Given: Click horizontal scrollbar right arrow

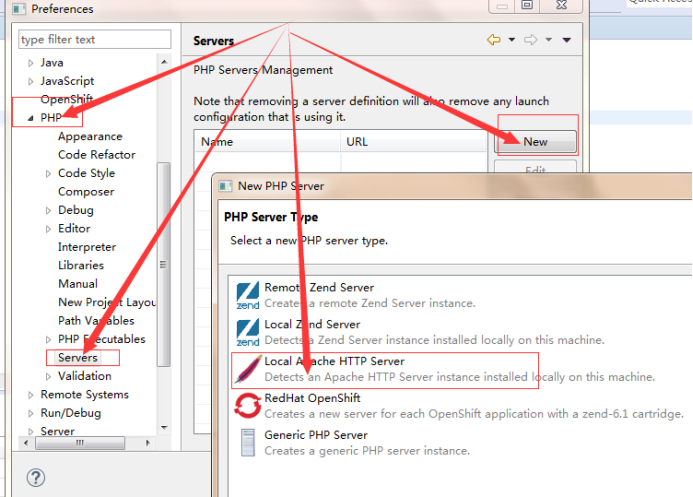Looking at the screenshot, I should pyautogui.click(x=148, y=443).
